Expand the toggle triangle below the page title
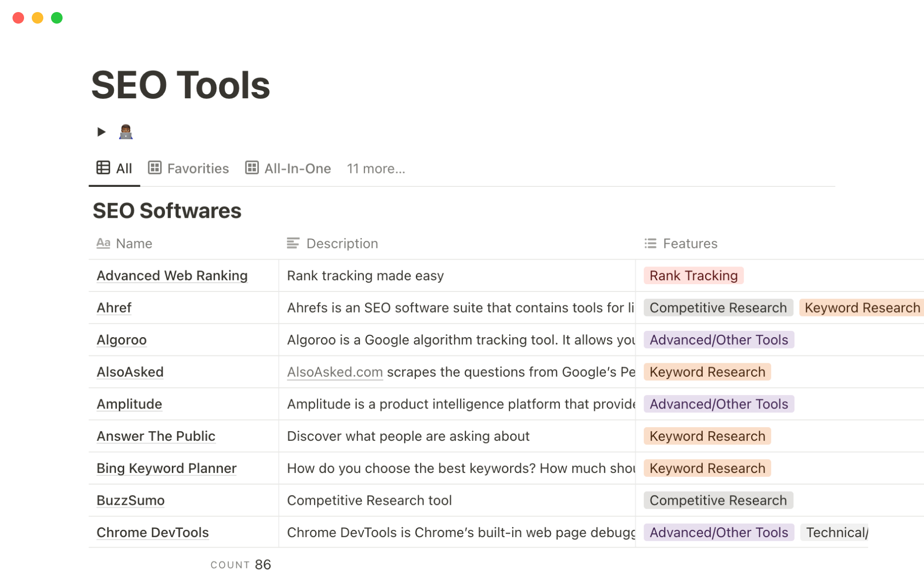Screen dimensions: 924x578 tap(101, 131)
